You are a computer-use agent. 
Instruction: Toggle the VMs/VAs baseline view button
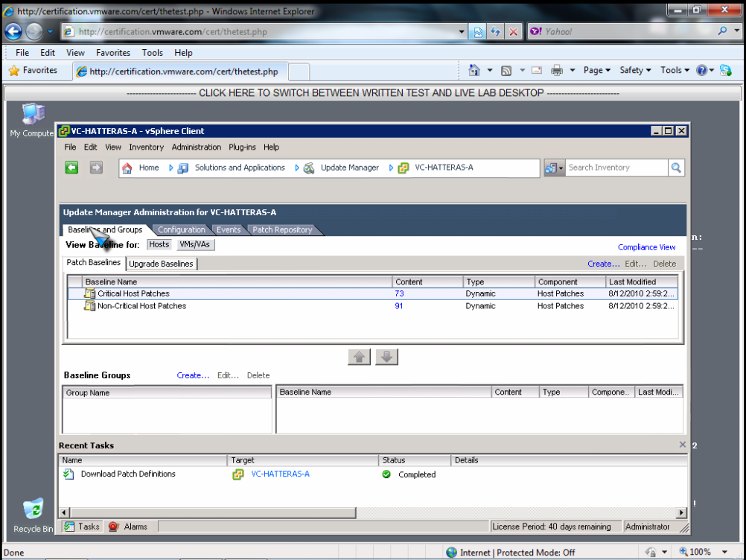pyautogui.click(x=194, y=244)
